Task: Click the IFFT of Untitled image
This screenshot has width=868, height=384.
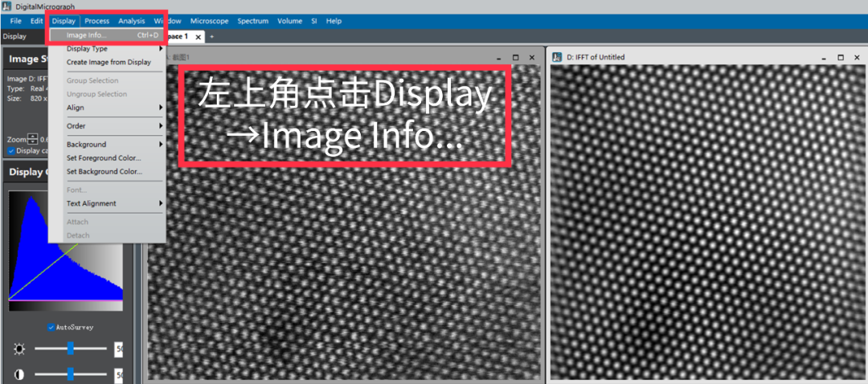Action: tap(709, 223)
